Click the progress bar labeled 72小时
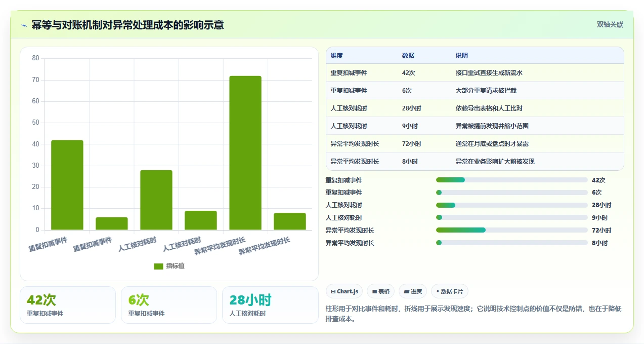The image size is (644, 344). click(512, 231)
